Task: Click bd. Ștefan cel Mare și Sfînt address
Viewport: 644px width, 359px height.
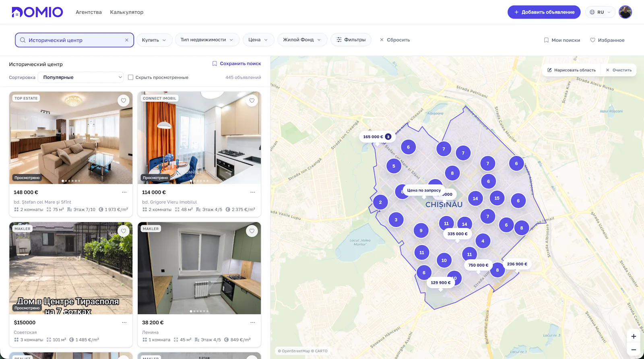Action: pos(42,202)
